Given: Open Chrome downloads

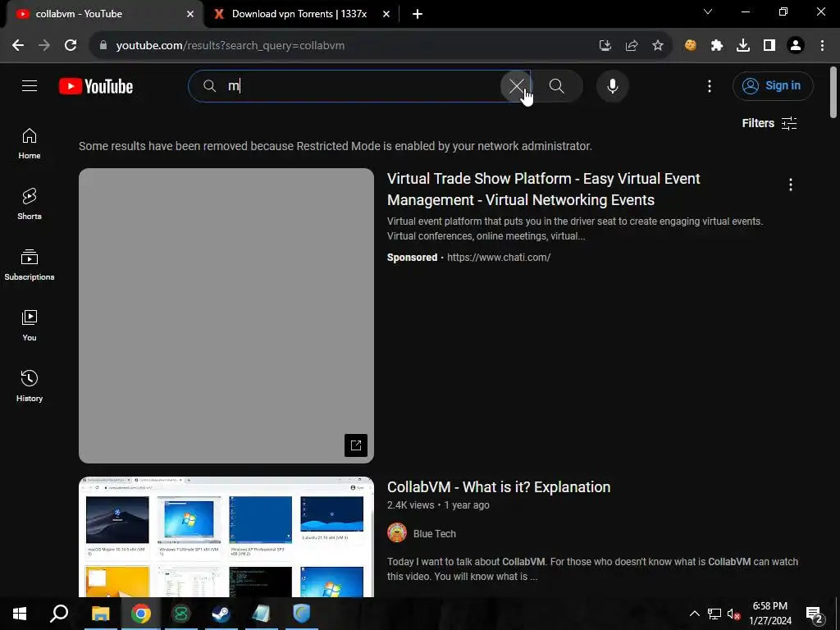Looking at the screenshot, I should coord(743,46).
